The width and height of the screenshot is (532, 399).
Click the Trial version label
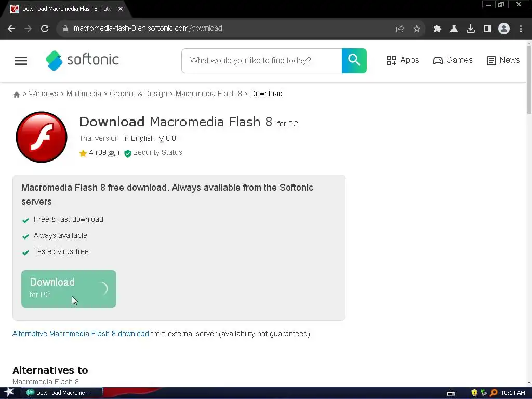pyautogui.click(x=99, y=138)
